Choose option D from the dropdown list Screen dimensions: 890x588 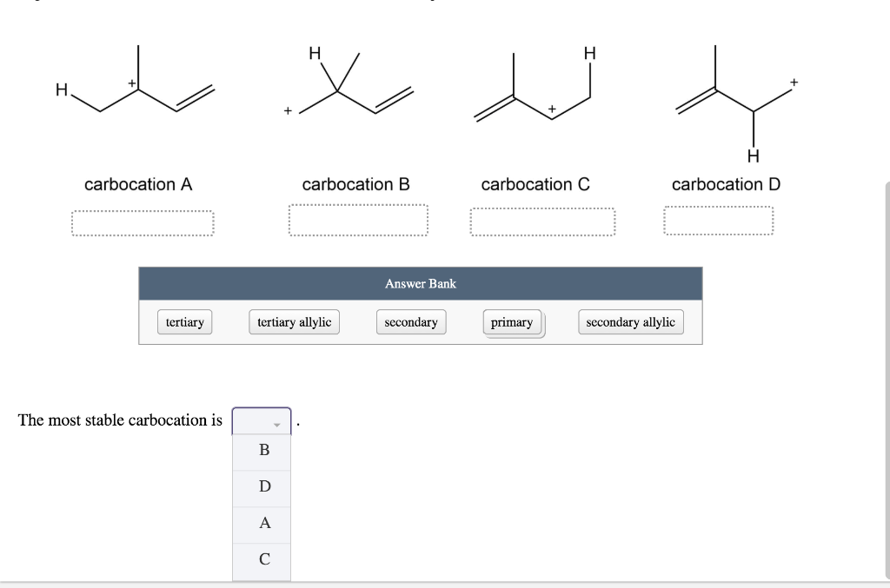click(262, 486)
